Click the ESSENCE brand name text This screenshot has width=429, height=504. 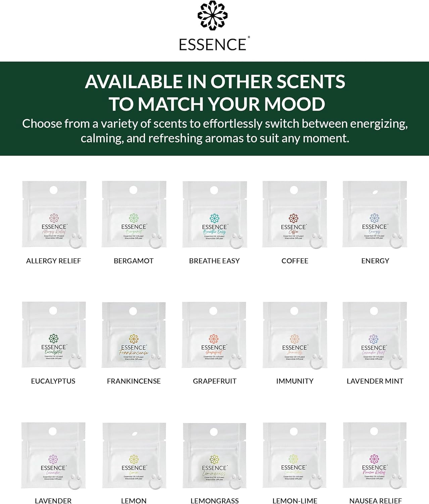213,45
